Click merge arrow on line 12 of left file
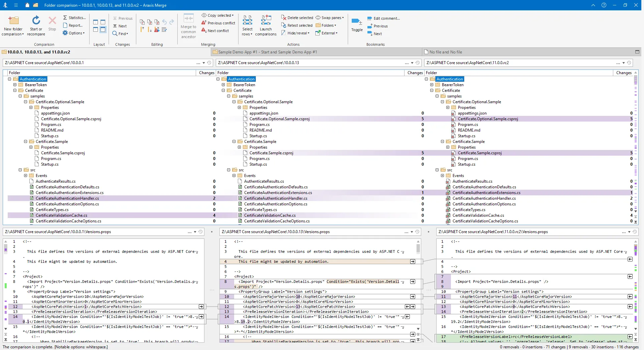The width and height of the screenshot is (644, 350). click(x=201, y=307)
